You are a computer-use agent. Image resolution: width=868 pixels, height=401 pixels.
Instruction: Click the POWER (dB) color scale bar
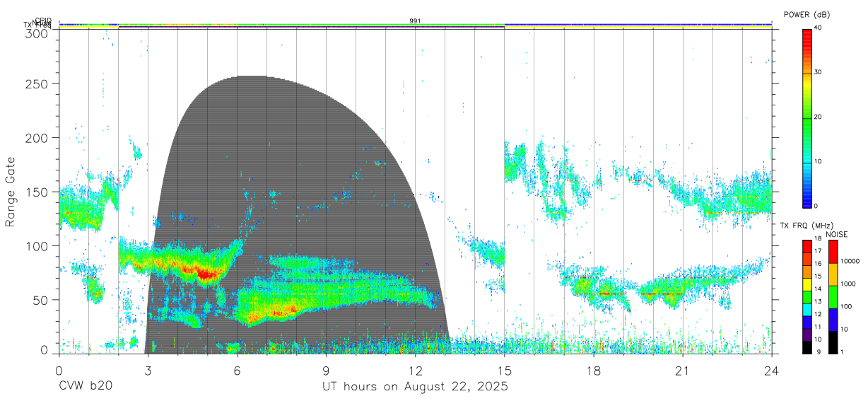tap(807, 117)
